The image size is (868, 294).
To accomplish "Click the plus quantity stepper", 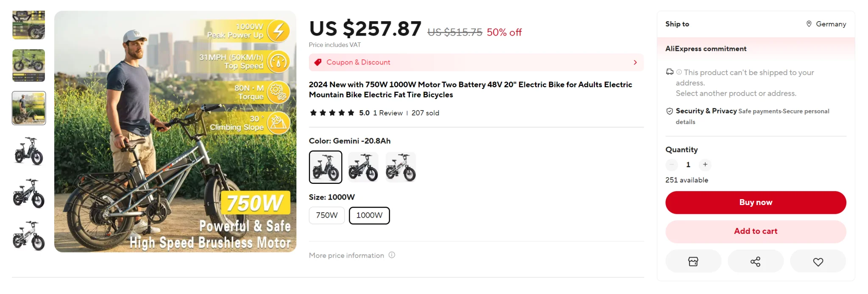I will (x=705, y=164).
